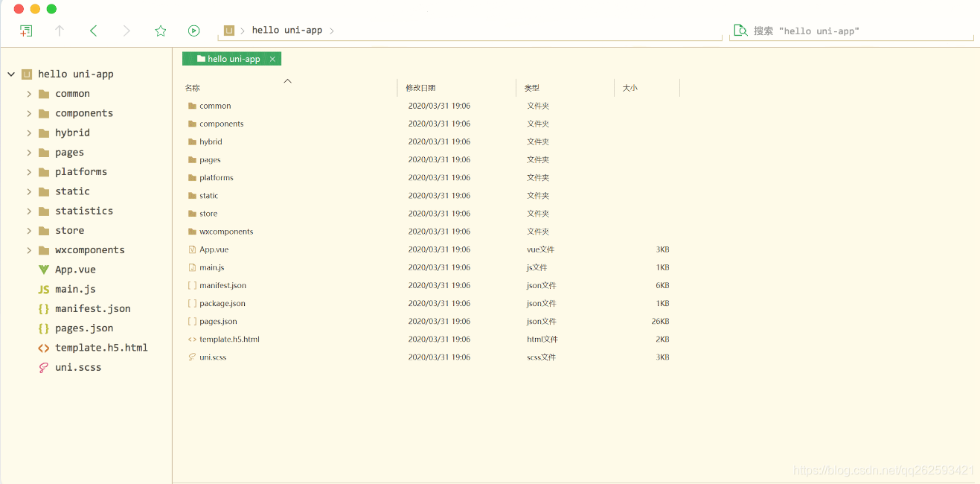
Task: Click the sort direction arrow above 名称
Action: pyautogui.click(x=288, y=80)
